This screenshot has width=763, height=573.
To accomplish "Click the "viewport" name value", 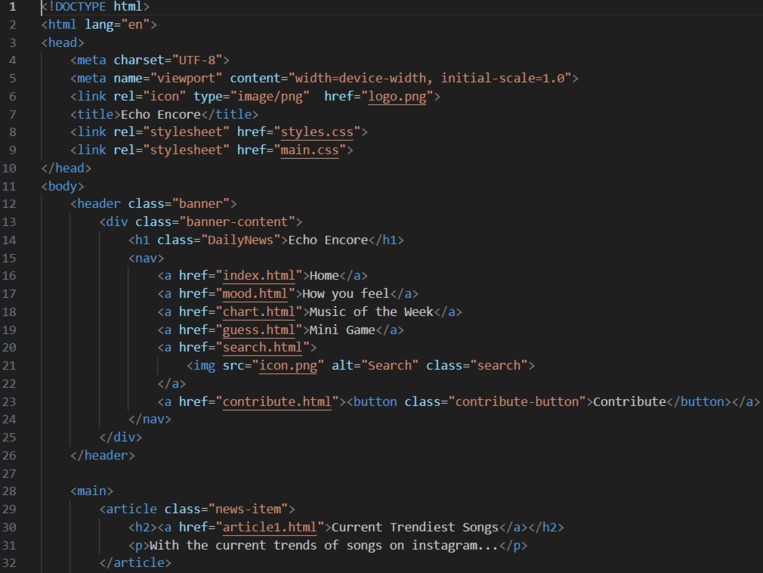I will tap(186, 78).
